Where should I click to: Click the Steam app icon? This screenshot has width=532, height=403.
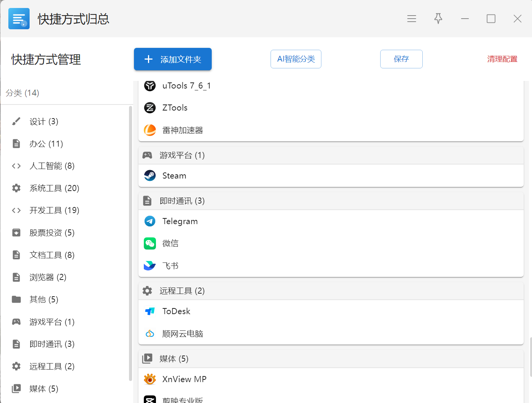coord(150,175)
